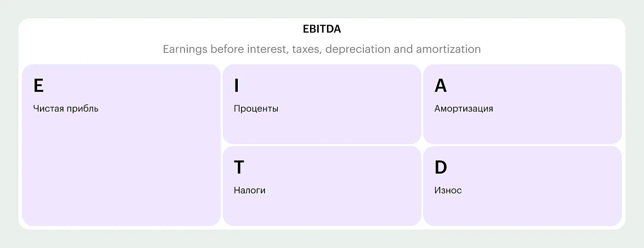
Task: Click the word 'interest' in the subtitle
Action: pos(264,49)
